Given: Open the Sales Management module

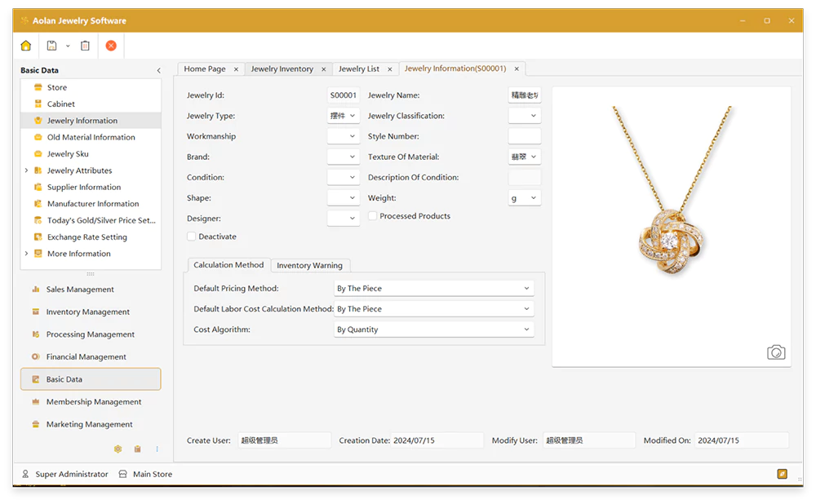Looking at the screenshot, I should (80, 290).
